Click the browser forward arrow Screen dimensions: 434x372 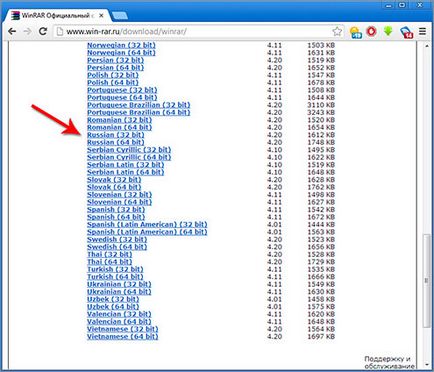pyautogui.click(x=28, y=31)
